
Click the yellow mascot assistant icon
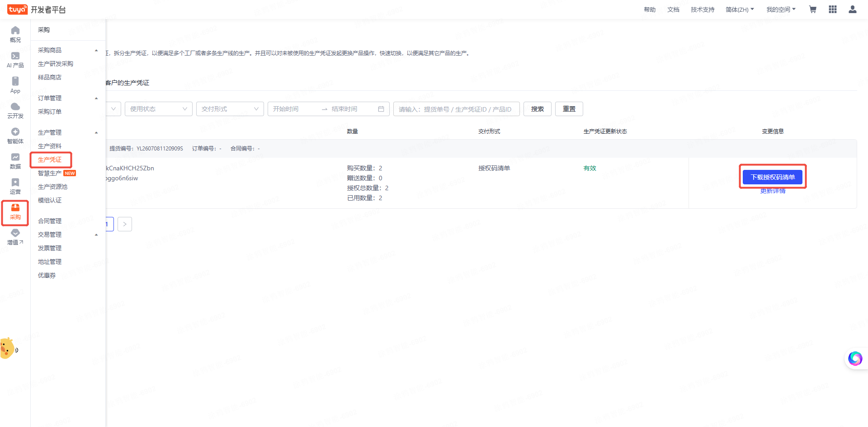coord(7,348)
